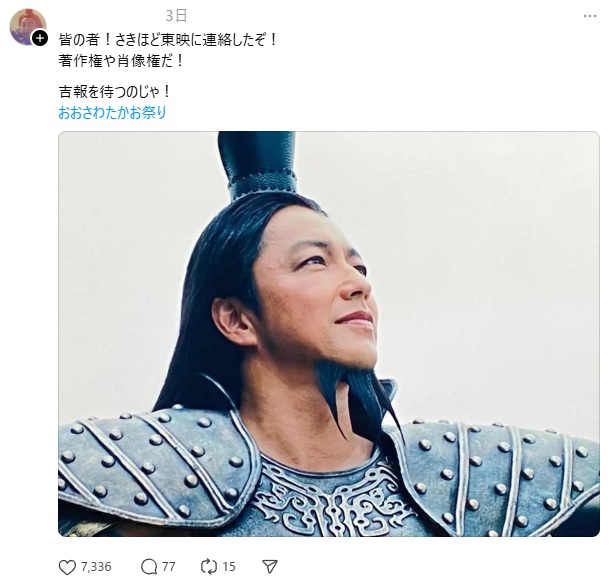Screen dimensions: 610x584
Task: Follow the author via the plus badge
Action: coord(40,39)
